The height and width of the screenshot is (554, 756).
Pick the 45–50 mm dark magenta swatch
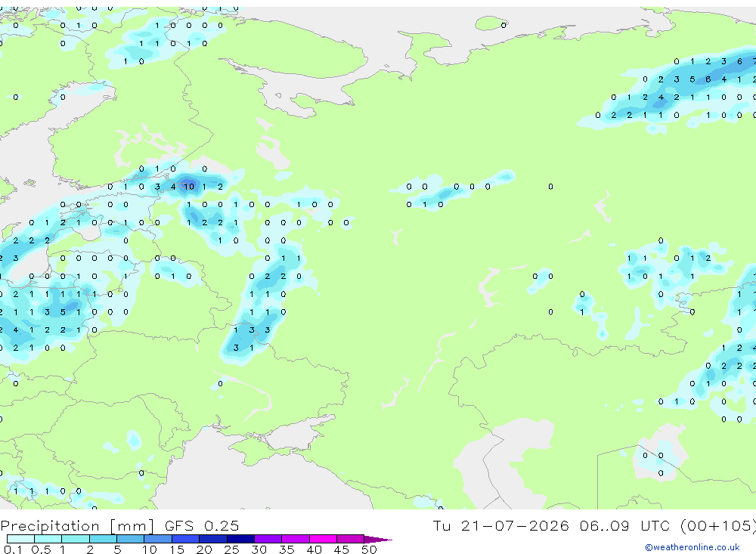click(351, 539)
